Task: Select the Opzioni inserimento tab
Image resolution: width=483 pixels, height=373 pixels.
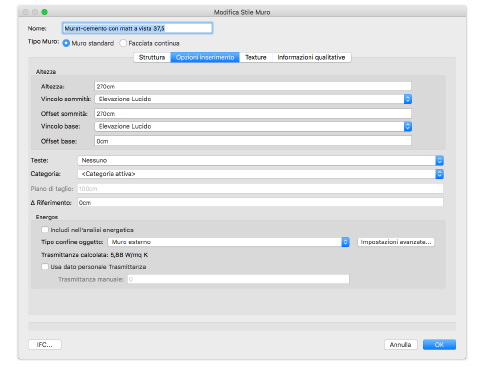Action: pos(205,57)
